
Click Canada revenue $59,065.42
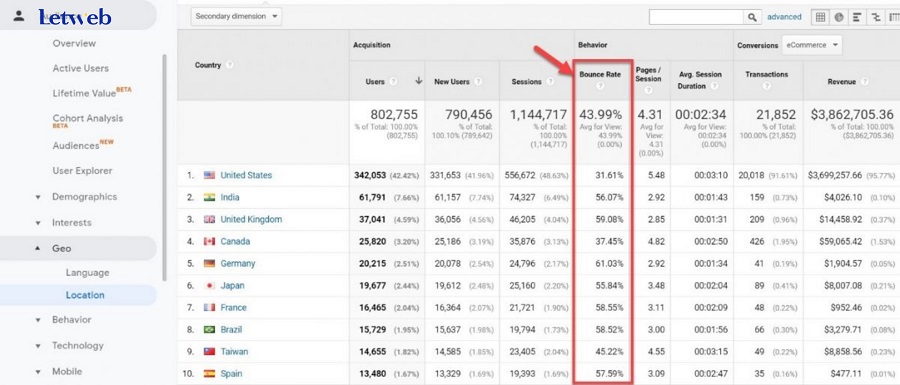[x=840, y=242]
